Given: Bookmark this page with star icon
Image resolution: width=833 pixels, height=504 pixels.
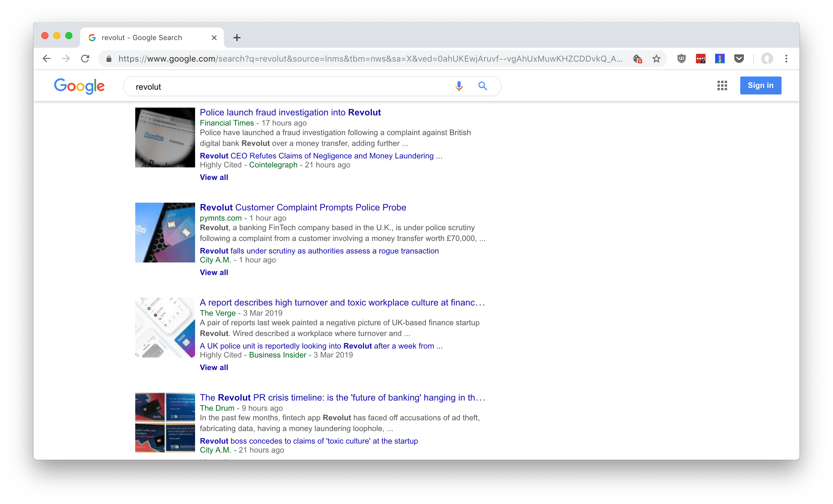Looking at the screenshot, I should point(656,59).
